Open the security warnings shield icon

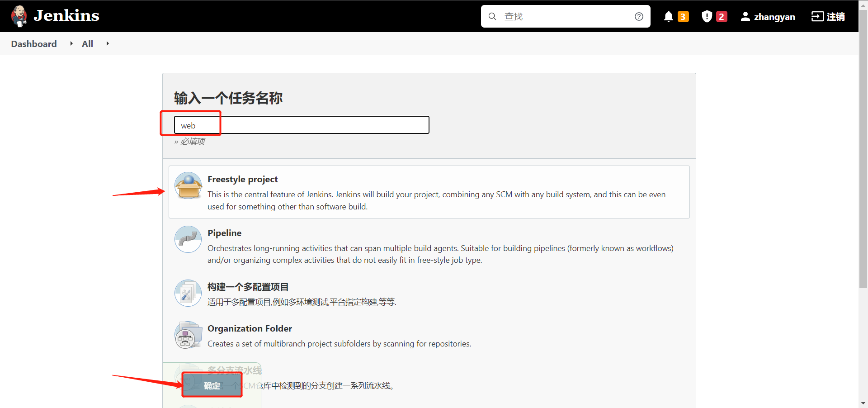pyautogui.click(x=707, y=17)
